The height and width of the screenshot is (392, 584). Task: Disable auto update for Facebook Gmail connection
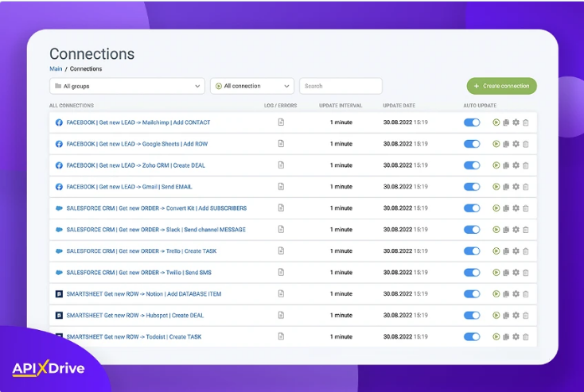(x=472, y=187)
